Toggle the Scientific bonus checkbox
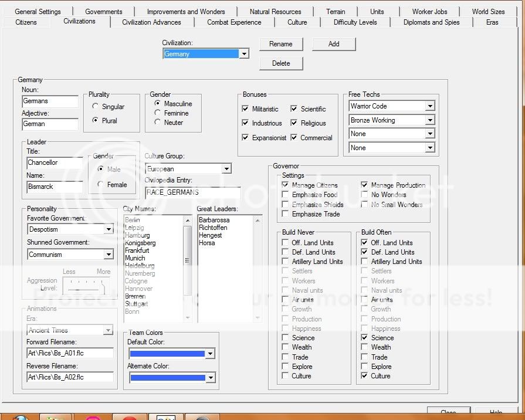525x420 pixels. (x=294, y=109)
